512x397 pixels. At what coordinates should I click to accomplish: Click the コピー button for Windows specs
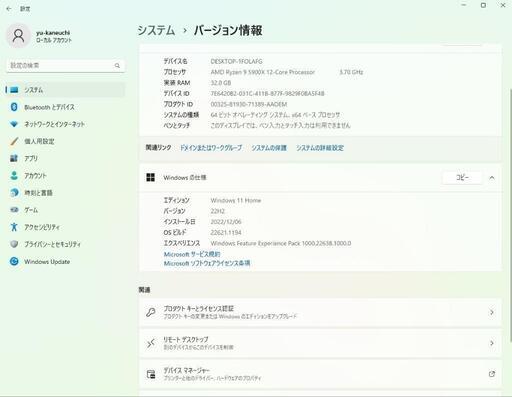[462, 178]
